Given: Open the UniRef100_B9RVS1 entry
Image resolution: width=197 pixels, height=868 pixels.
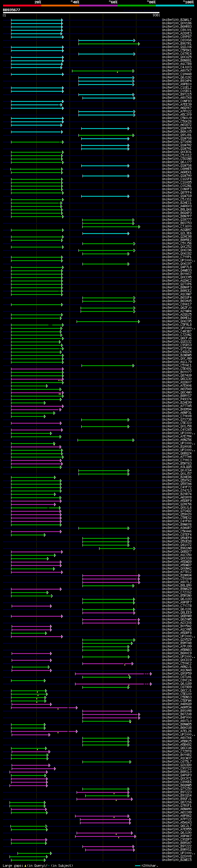Looking at the screenshot, I should 176,850.
